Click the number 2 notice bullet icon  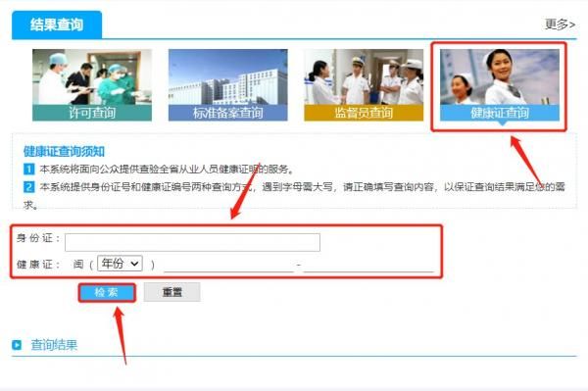[28, 187]
